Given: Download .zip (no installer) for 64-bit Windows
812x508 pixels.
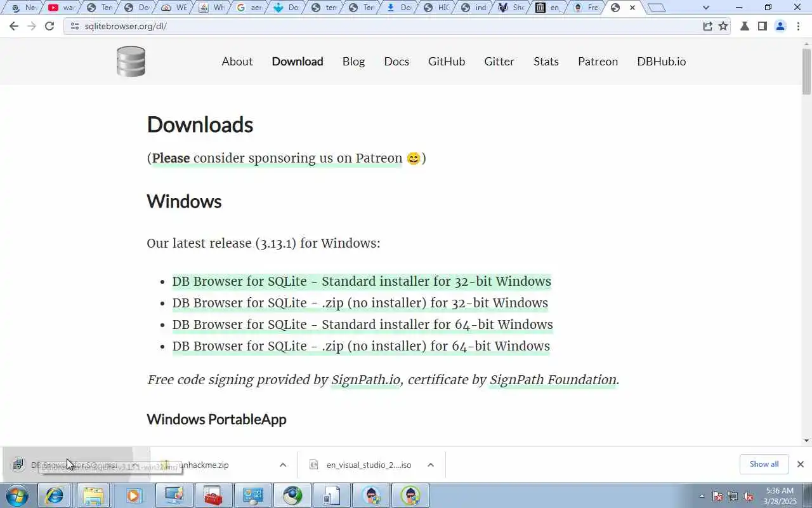Looking at the screenshot, I should (361, 346).
